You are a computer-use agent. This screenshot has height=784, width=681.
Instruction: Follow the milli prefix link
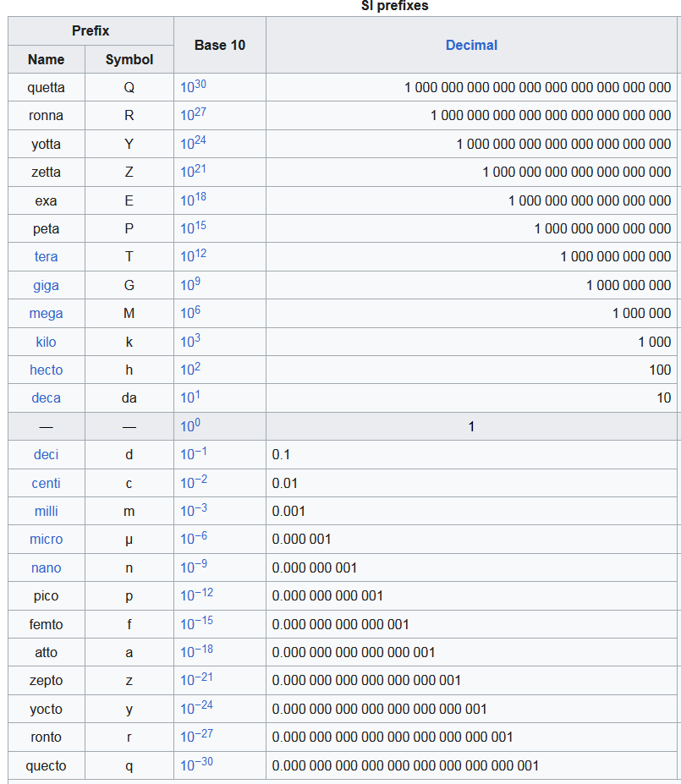click(x=46, y=511)
